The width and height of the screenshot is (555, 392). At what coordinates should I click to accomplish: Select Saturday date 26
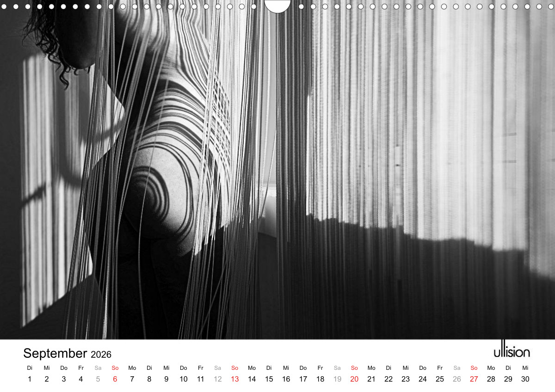point(457,379)
